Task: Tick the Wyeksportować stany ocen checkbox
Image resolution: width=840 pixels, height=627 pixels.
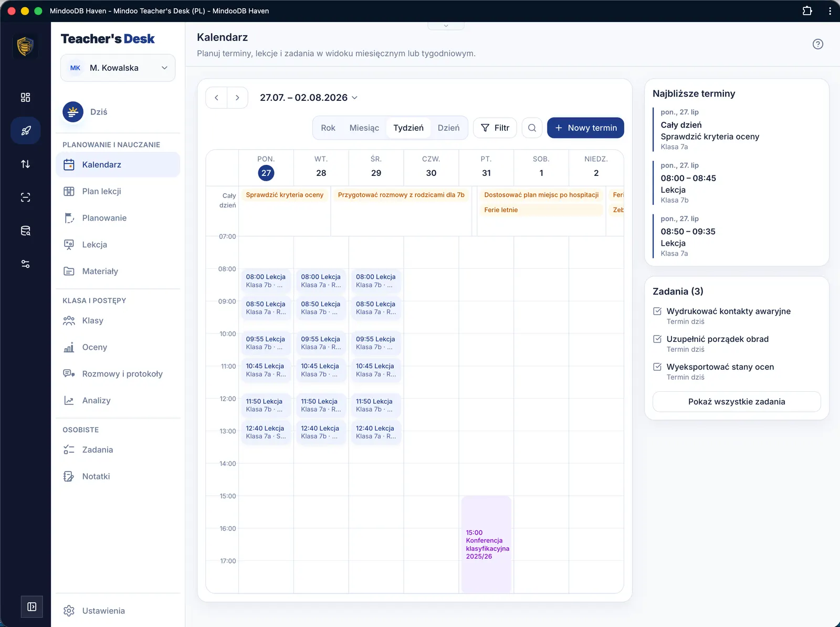Action: click(657, 367)
